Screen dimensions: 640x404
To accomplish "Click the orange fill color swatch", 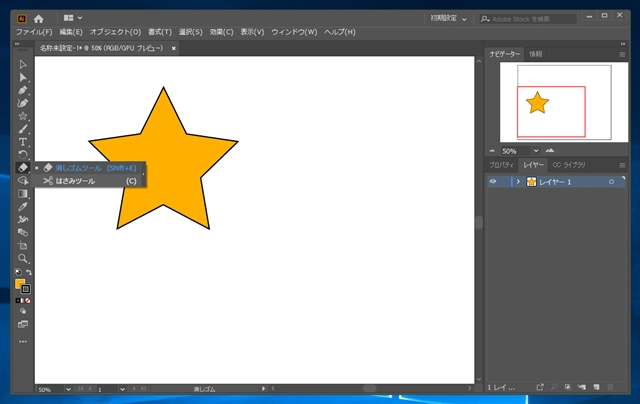I will click(20, 284).
